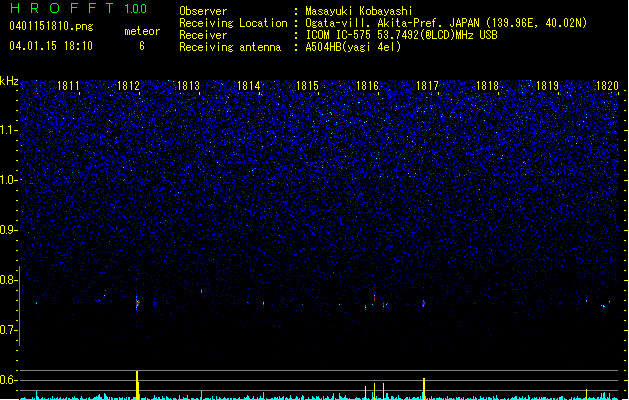Screen dimensions: 629x400
Task: Click the 1818 time marker
Action: (487, 86)
